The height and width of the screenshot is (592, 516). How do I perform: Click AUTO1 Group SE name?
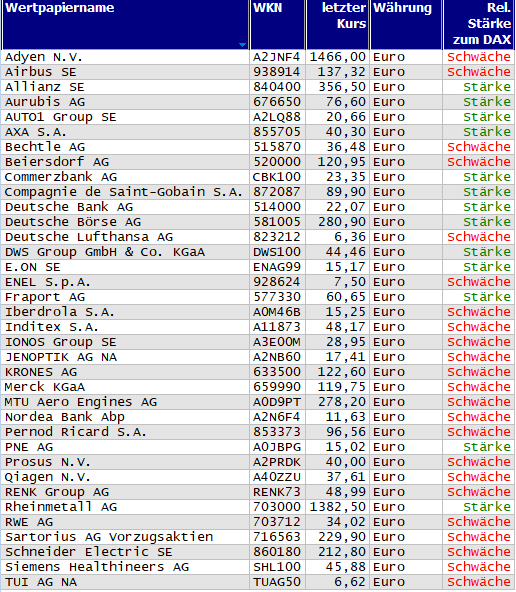(60, 117)
